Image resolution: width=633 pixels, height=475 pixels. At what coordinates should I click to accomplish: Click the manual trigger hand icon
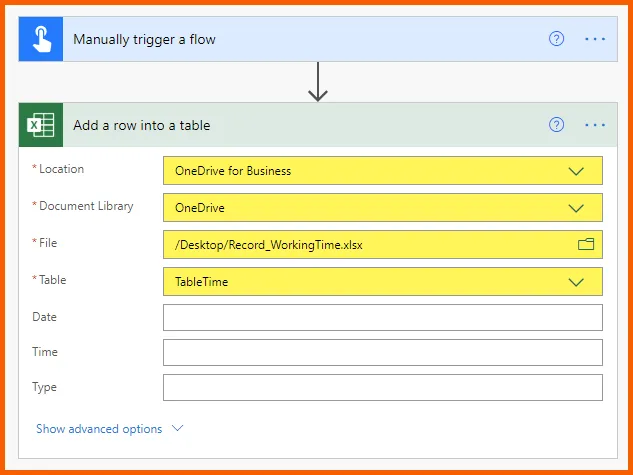tap(41, 39)
